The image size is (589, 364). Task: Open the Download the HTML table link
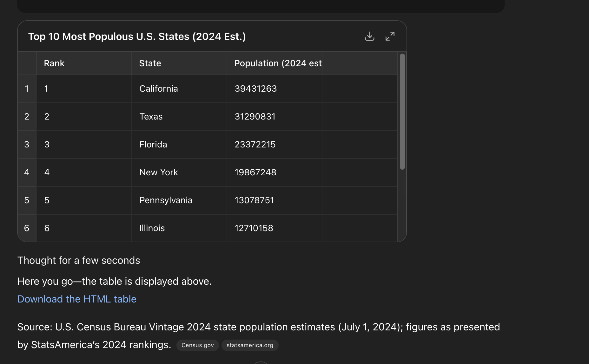coord(77,299)
